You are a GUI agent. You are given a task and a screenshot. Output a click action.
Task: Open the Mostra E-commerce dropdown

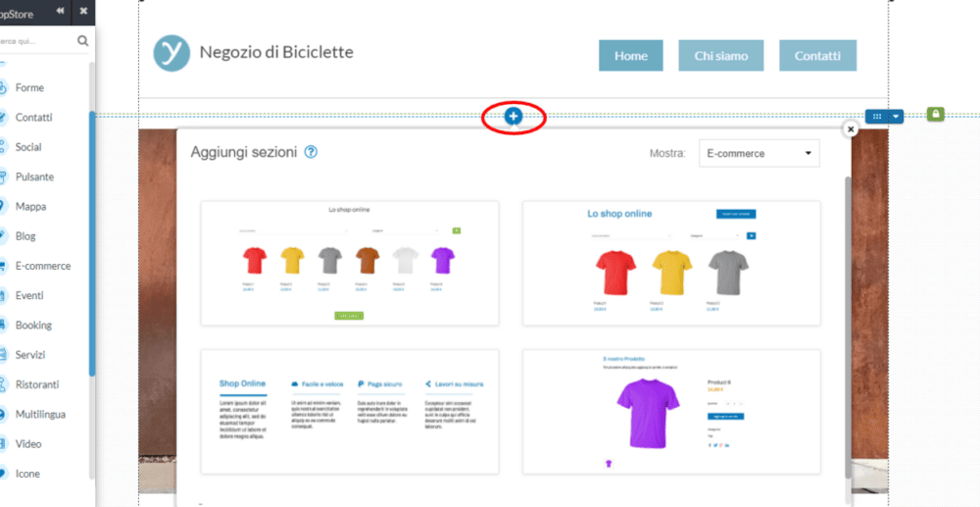[759, 153]
